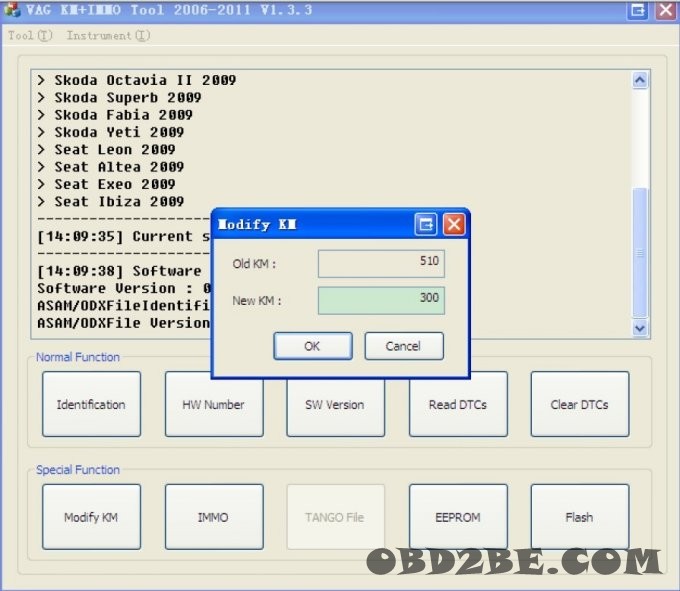680x591 pixels.
Task: Click the Old KM label
Action: (x=254, y=264)
